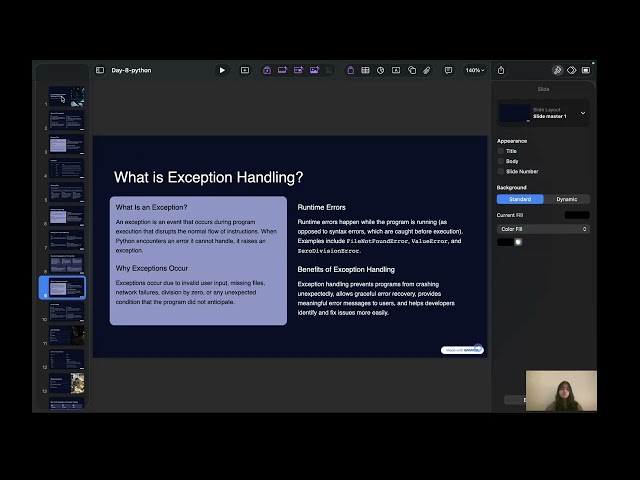This screenshot has width=640, height=480.
Task: Click the first purple toolbar icon
Action: coord(267,70)
